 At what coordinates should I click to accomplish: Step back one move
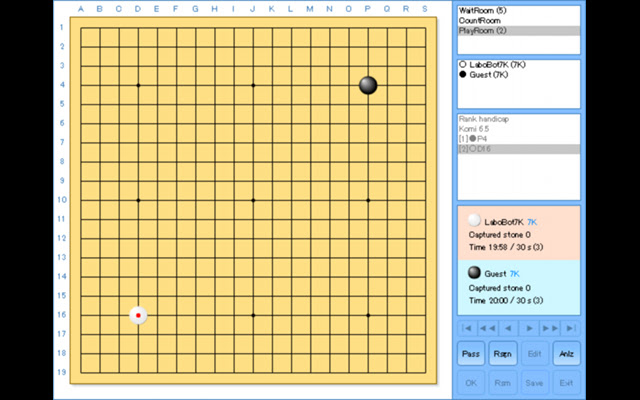pyautogui.click(x=508, y=328)
